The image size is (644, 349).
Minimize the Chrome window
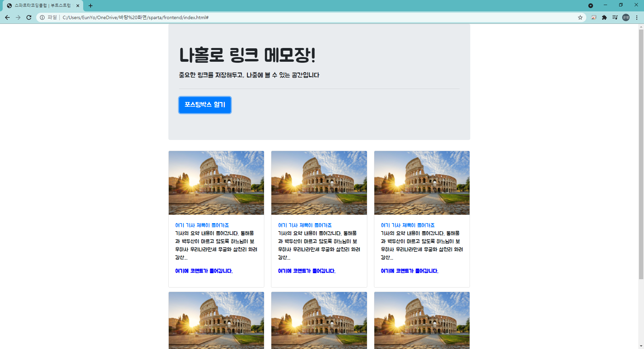(x=605, y=5)
